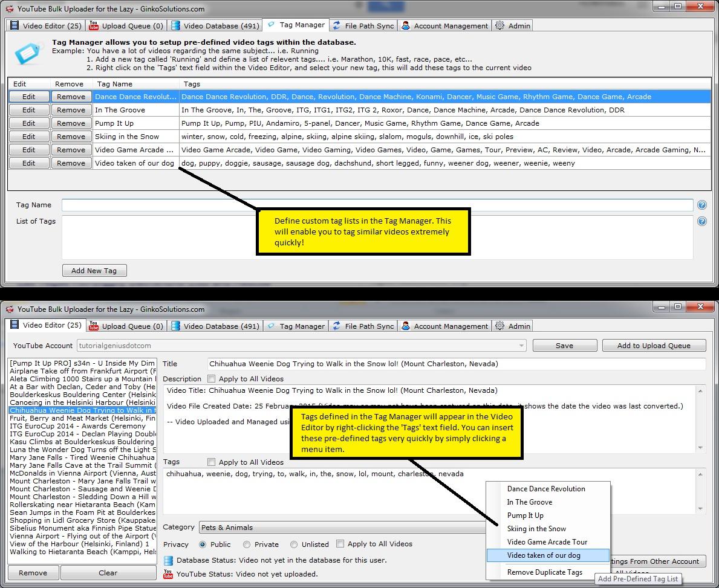Select the Unlisted privacy radio button
The height and width of the screenshot is (588, 719).
(294, 544)
